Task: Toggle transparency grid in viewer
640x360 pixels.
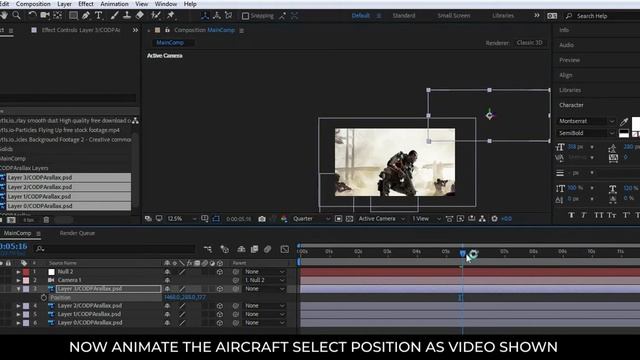Action: [349, 219]
